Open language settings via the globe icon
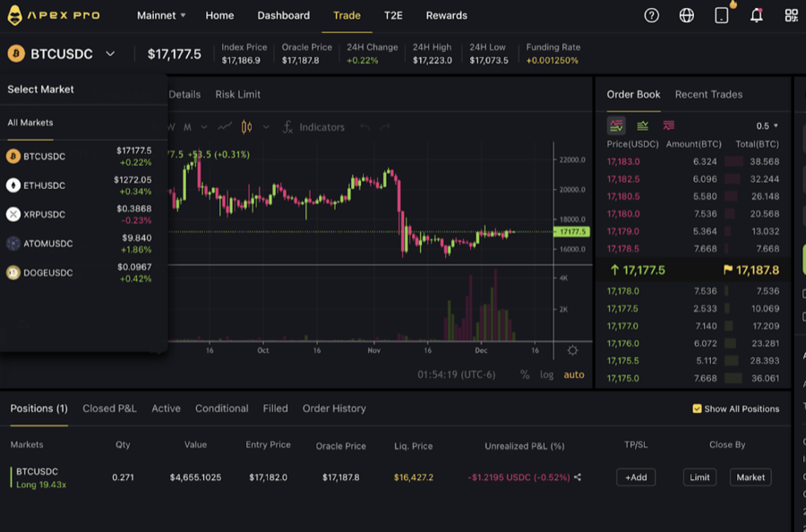Screen dimensions: 806x532 point(685,15)
